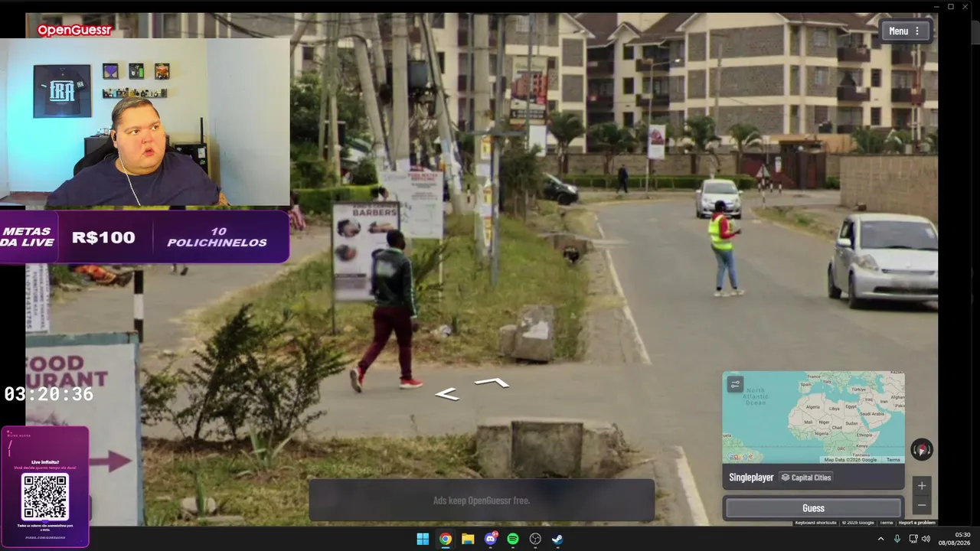Open OBS Studio from the taskbar

535,539
